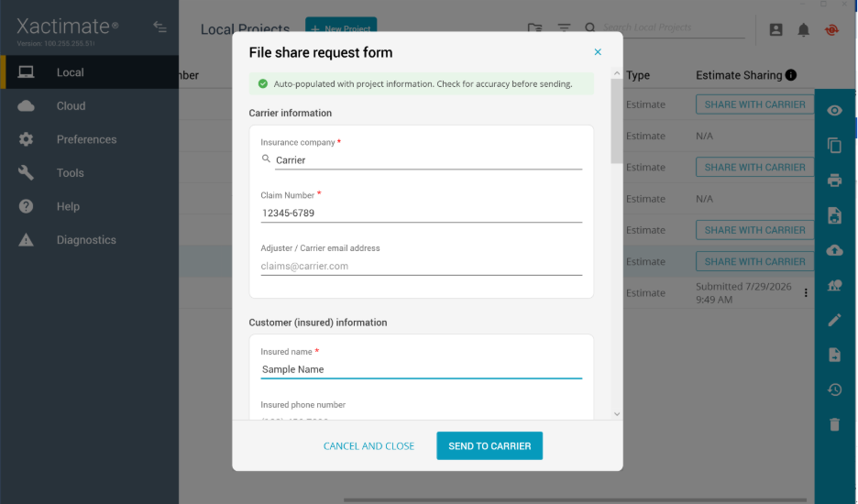The image size is (858, 504).
Task: Open the three-dot menu for submitted estimate
Action: [x=806, y=292]
